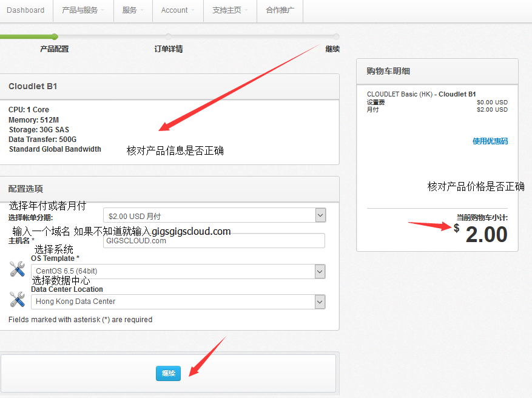Click the 'CPU: 1 Core' spec line
532x398 pixels.
point(29,110)
